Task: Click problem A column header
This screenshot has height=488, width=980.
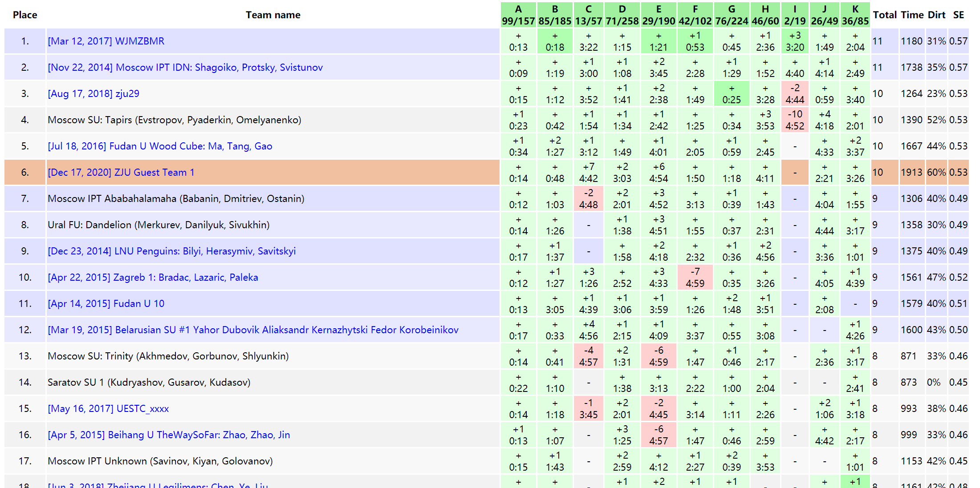Action: (518, 15)
